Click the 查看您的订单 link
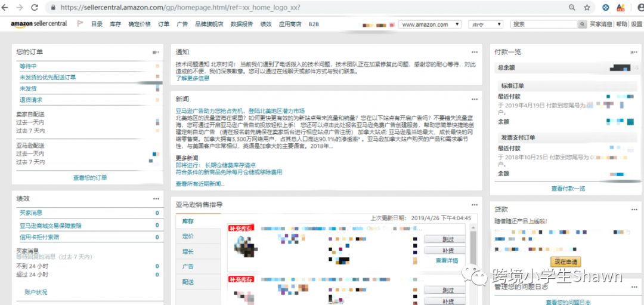The width and height of the screenshot is (644, 305). [x=90, y=178]
